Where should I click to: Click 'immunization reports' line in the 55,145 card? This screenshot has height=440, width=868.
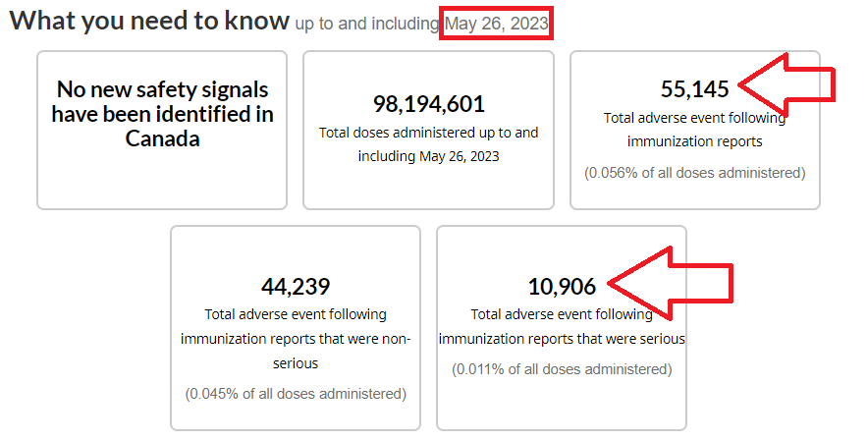(695, 141)
